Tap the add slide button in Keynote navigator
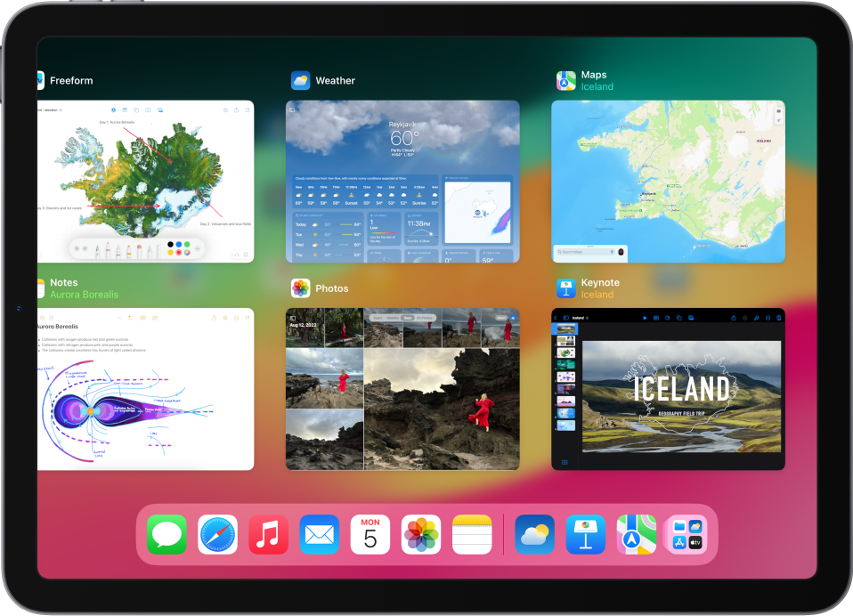Image resolution: width=853 pixels, height=616 pixels. point(566,462)
